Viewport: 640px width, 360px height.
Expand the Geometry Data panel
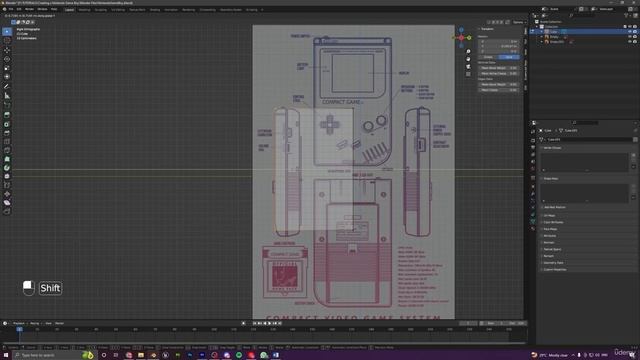click(x=553, y=263)
